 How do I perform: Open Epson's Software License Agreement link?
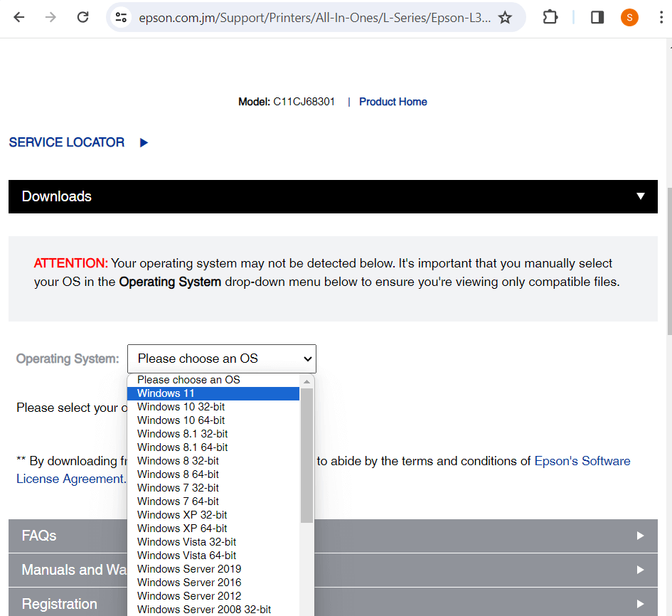[582, 461]
